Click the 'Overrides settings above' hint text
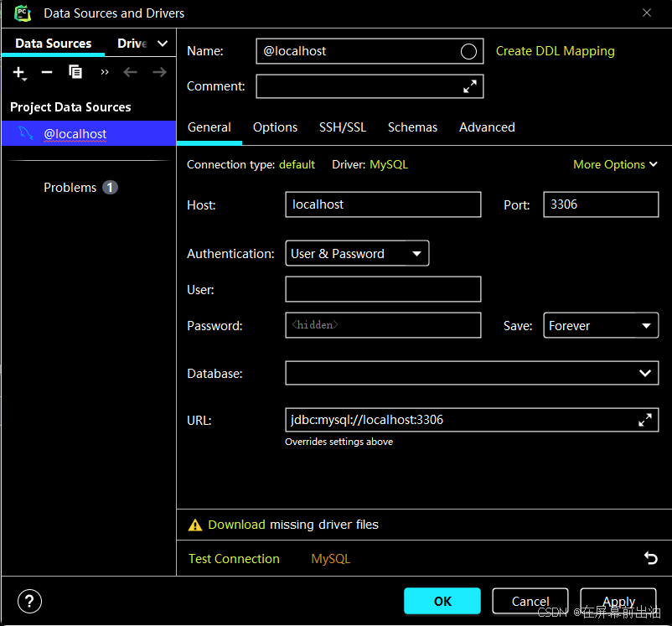The height and width of the screenshot is (626, 672). [x=339, y=442]
